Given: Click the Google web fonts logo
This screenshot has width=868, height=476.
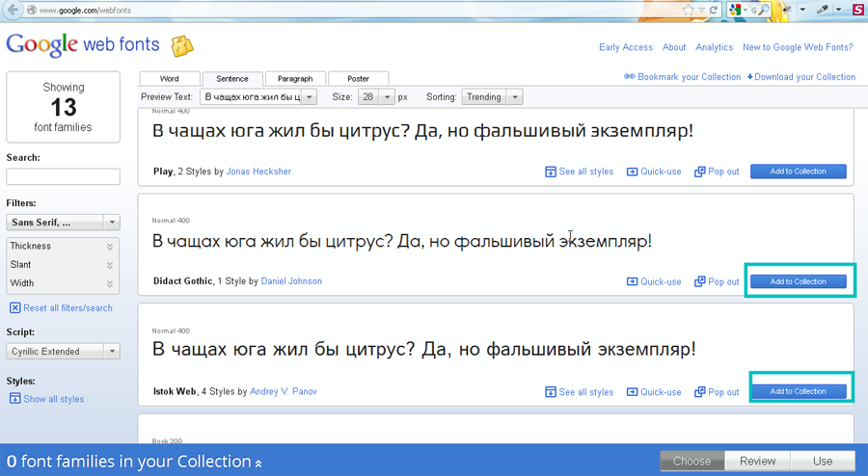Looking at the screenshot, I should click(83, 44).
